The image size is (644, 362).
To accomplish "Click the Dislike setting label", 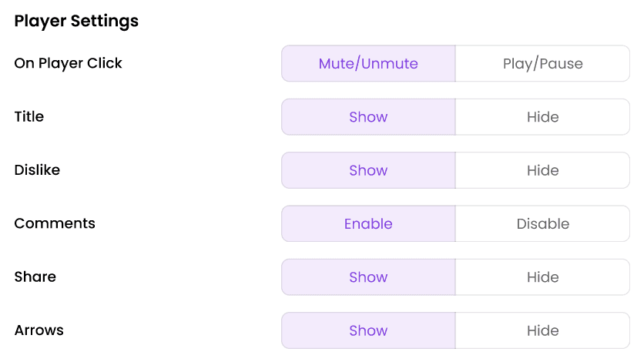I will (38, 170).
